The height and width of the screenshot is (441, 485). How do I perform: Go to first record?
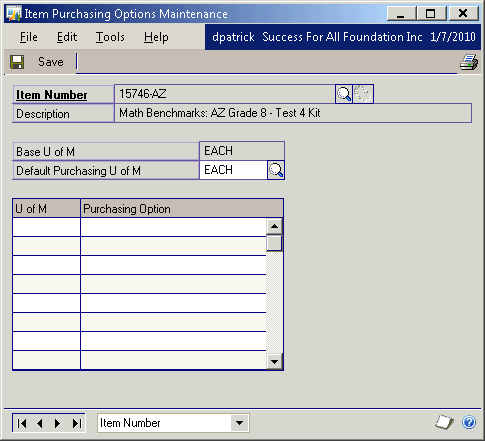tap(22, 423)
